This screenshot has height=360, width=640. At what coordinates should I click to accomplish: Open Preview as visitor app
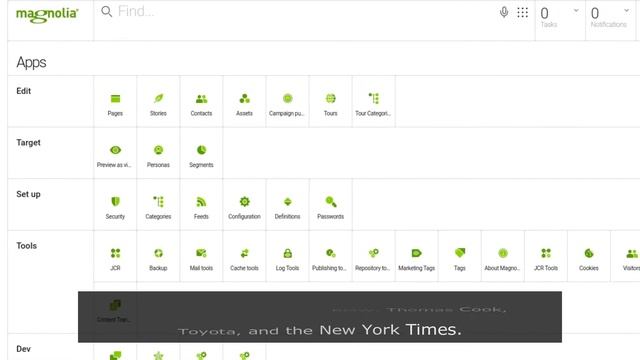click(115, 153)
